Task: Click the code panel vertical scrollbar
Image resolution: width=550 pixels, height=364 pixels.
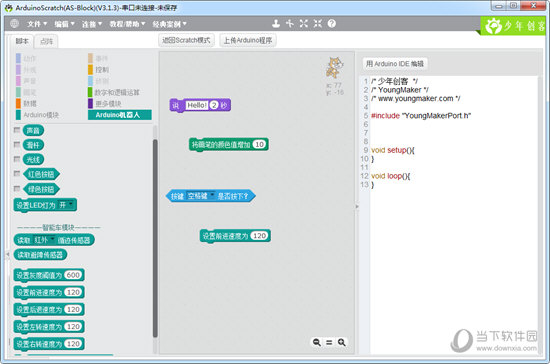Action: pyautogui.click(x=540, y=214)
